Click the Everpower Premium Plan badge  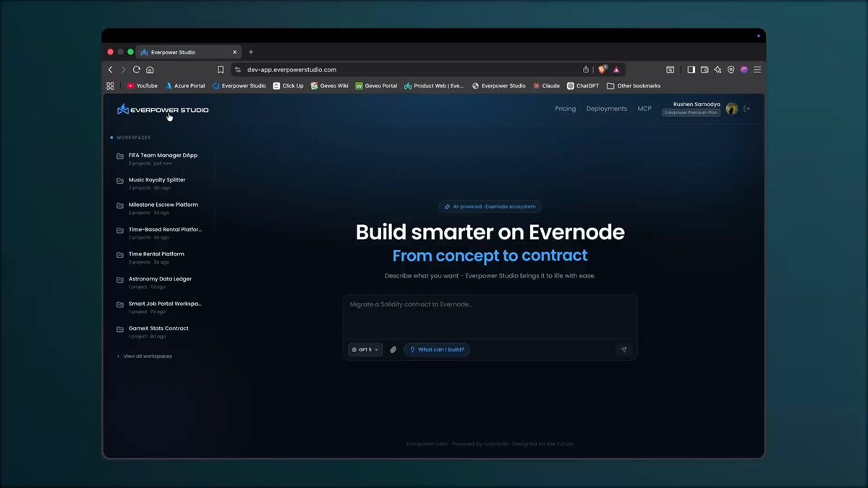692,113
